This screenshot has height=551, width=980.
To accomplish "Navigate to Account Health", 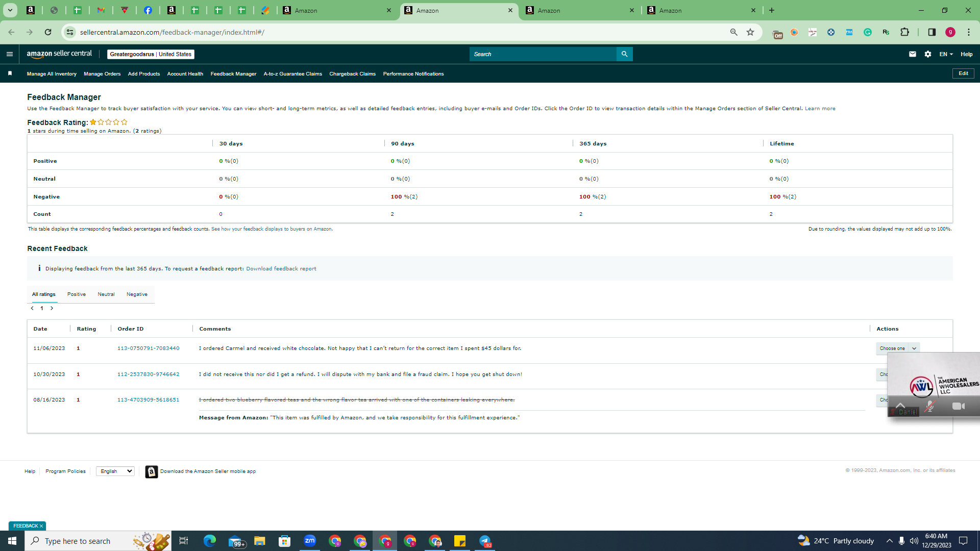I will [x=185, y=74].
